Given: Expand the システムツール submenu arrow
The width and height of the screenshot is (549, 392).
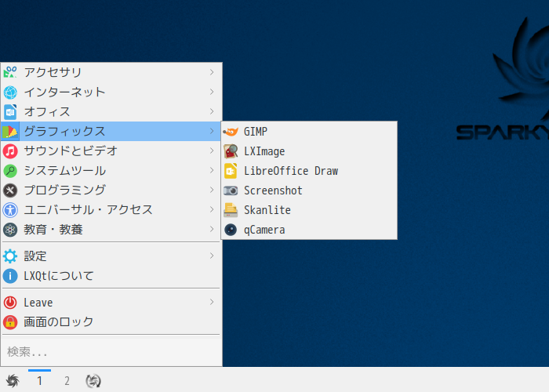Looking at the screenshot, I should click(x=212, y=170).
